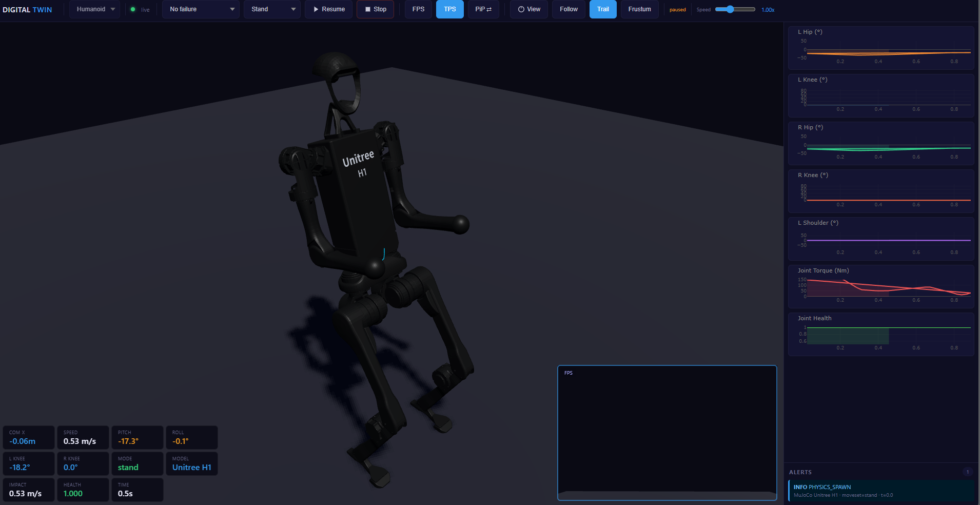
Task: Adjust the Speed slider
Action: pyautogui.click(x=735, y=9)
